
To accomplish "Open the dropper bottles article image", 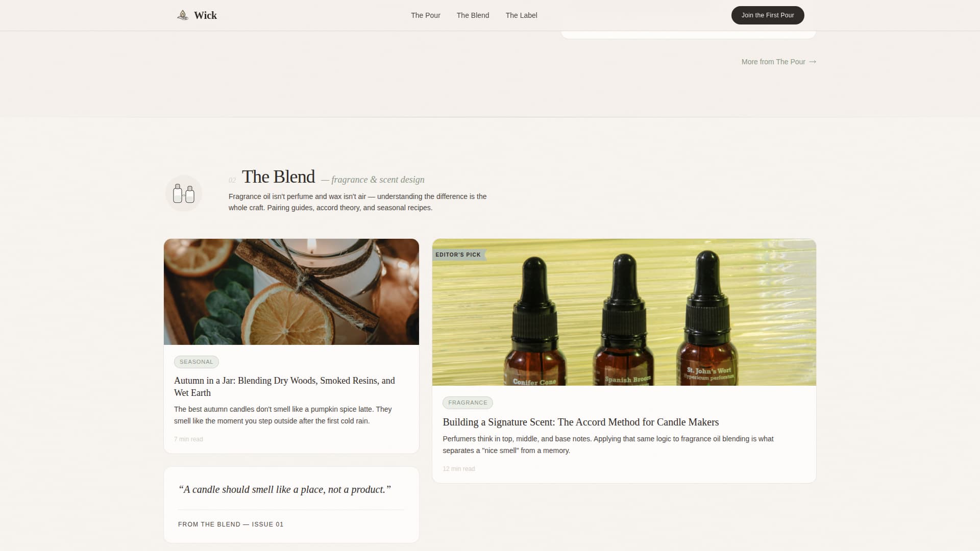I will click(624, 312).
